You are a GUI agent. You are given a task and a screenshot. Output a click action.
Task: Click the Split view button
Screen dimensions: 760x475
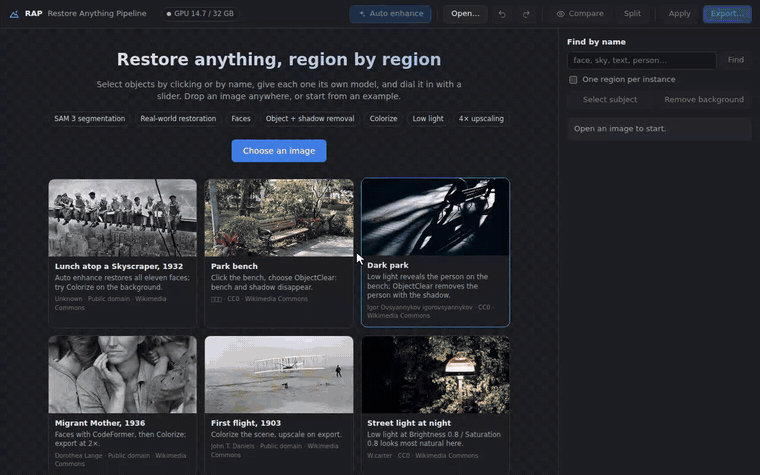coord(632,14)
